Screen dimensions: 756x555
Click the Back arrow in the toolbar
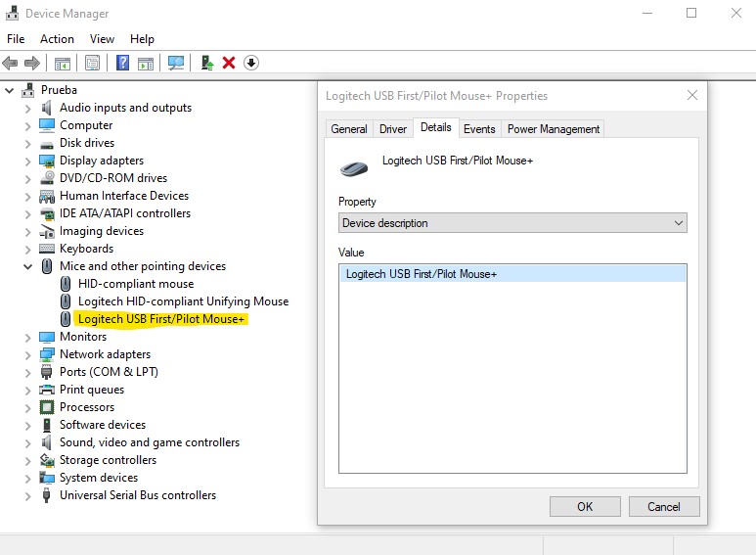[x=11, y=63]
